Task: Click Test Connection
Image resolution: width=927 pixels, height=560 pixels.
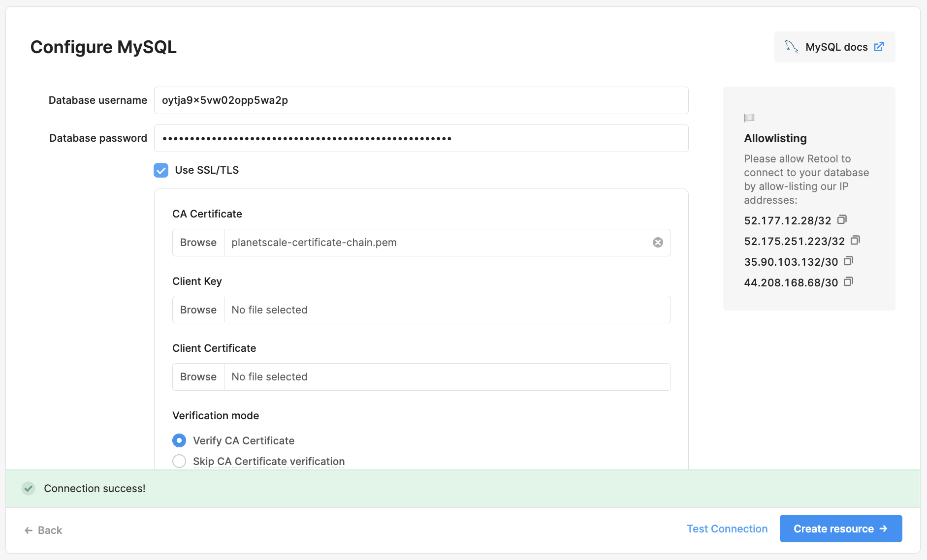Action: pos(727,529)
